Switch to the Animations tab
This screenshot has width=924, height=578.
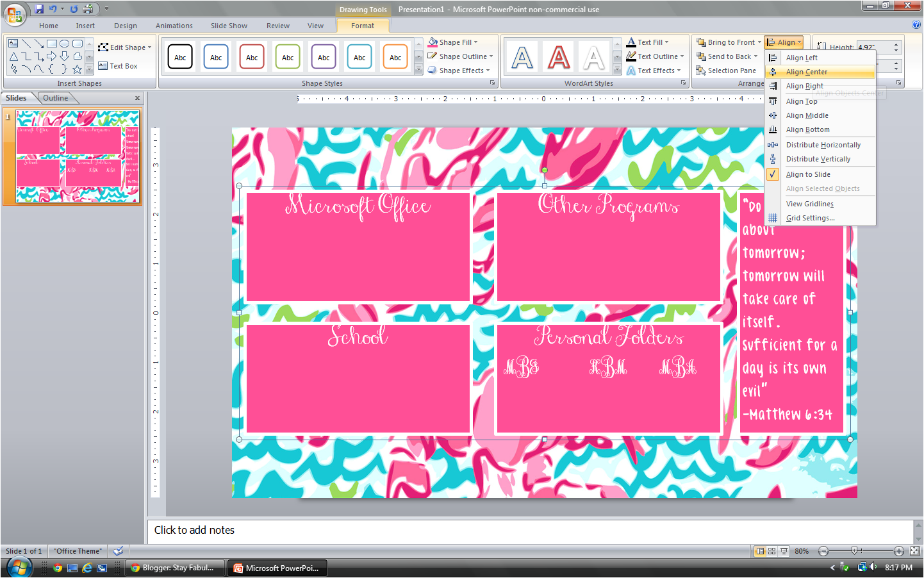click(x=174, y=26)
